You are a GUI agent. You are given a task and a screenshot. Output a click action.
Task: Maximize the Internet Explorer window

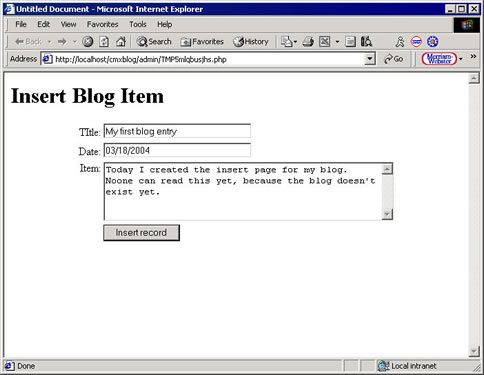pyautogui.click(x=462, y=9)
